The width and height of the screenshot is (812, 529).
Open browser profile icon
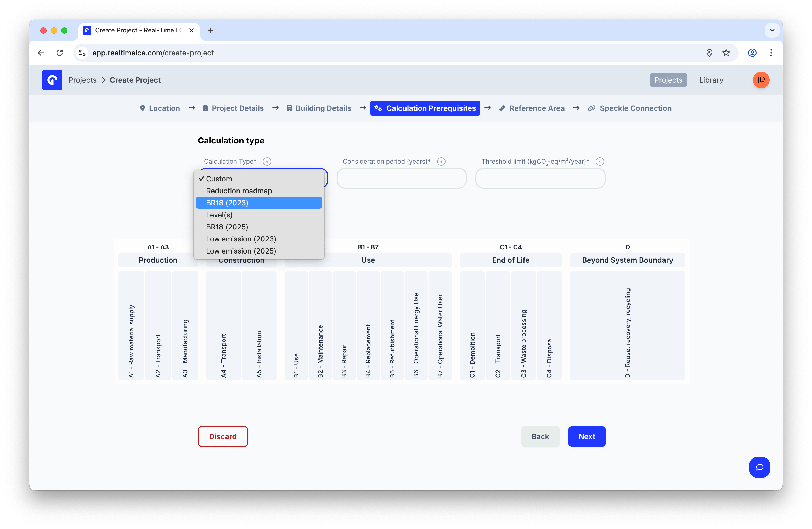click(752, 53)
